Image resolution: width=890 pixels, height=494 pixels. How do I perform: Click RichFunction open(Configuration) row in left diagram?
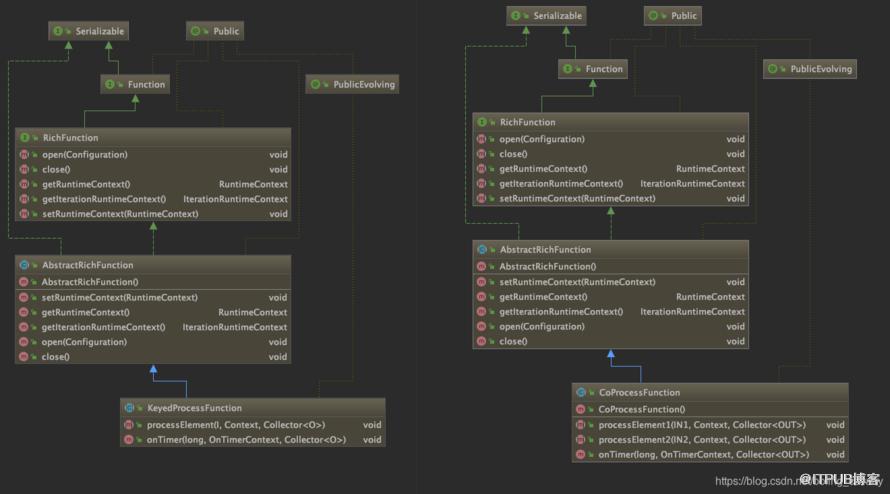pyautogui.click(x=153, y=154)
